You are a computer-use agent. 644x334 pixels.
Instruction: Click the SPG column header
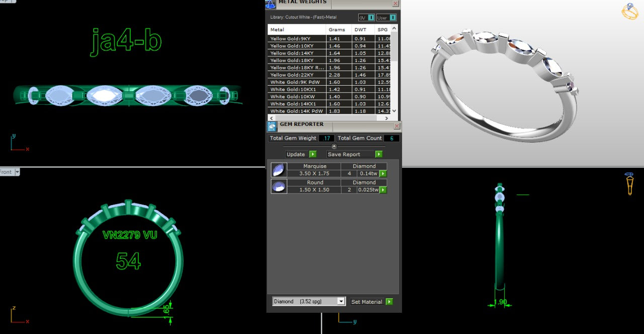[383, 30]
